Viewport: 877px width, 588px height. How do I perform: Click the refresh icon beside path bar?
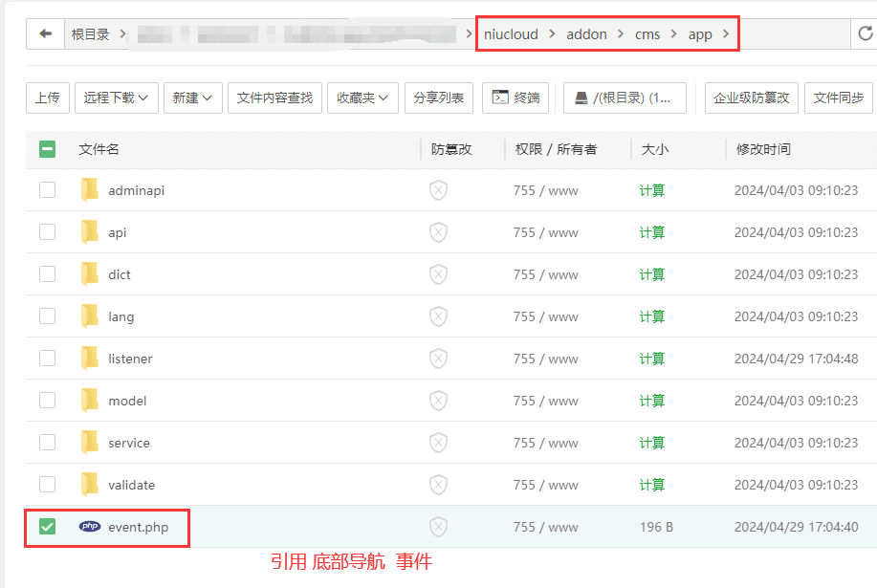click(866, 34)
